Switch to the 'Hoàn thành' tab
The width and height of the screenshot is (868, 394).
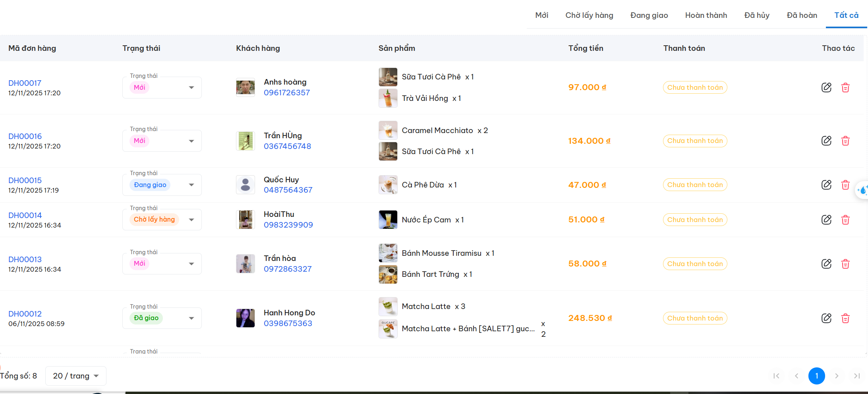(x=706, y=15)
